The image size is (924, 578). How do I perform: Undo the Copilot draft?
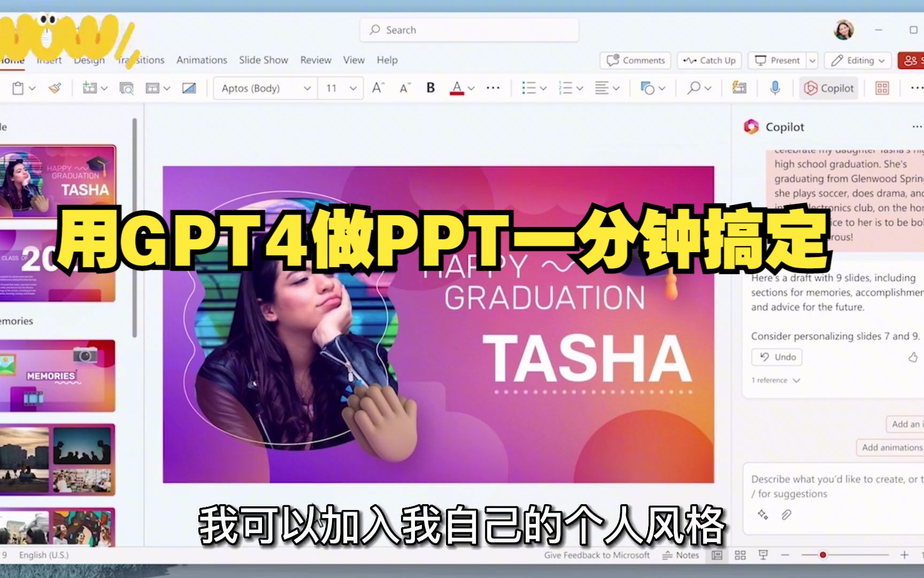click(776, 357)
